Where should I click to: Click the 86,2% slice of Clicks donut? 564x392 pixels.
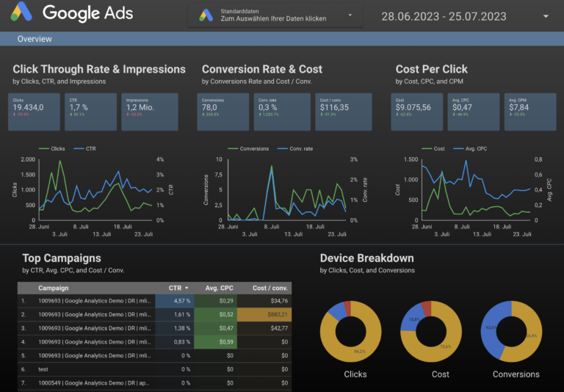tap(360, 351)
